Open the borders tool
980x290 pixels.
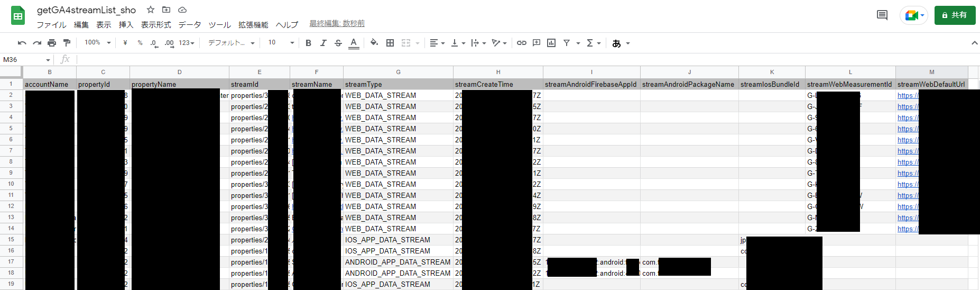390,43
